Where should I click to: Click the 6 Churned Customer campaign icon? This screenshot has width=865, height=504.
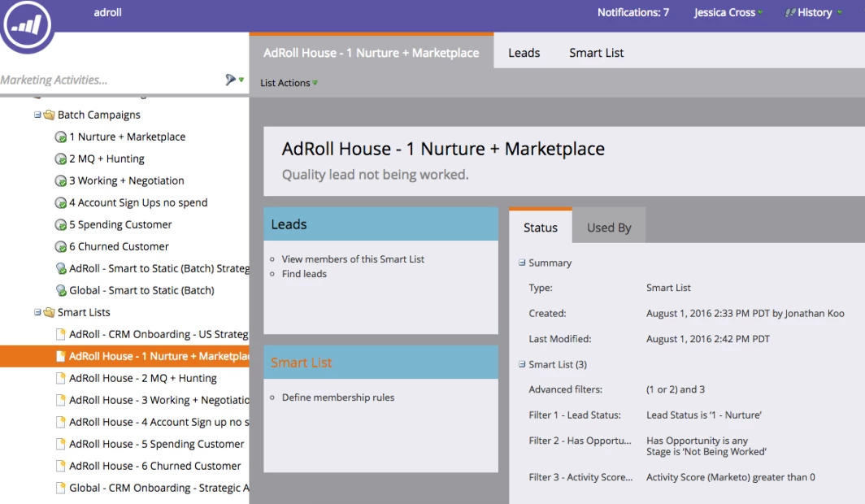61,246
